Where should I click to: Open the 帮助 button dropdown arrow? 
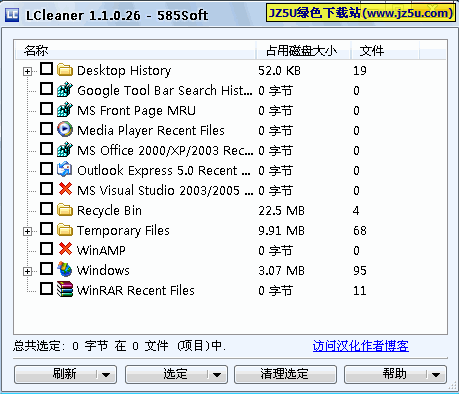436,375
